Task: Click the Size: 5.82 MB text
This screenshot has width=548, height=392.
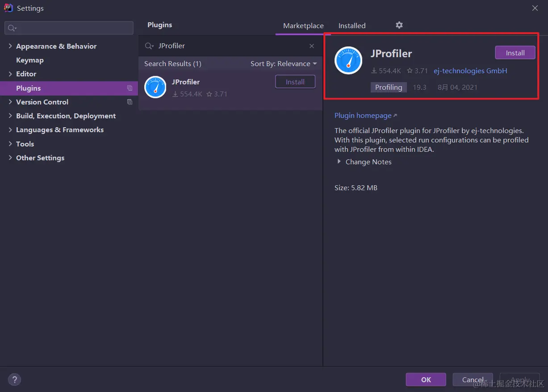Action: pos(356,188)
